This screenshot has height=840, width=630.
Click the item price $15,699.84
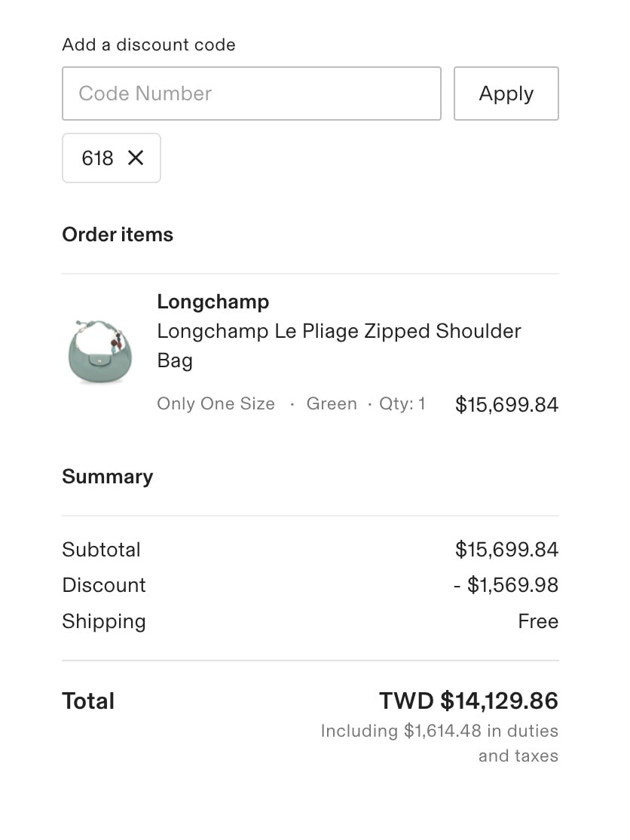[506, 405]
